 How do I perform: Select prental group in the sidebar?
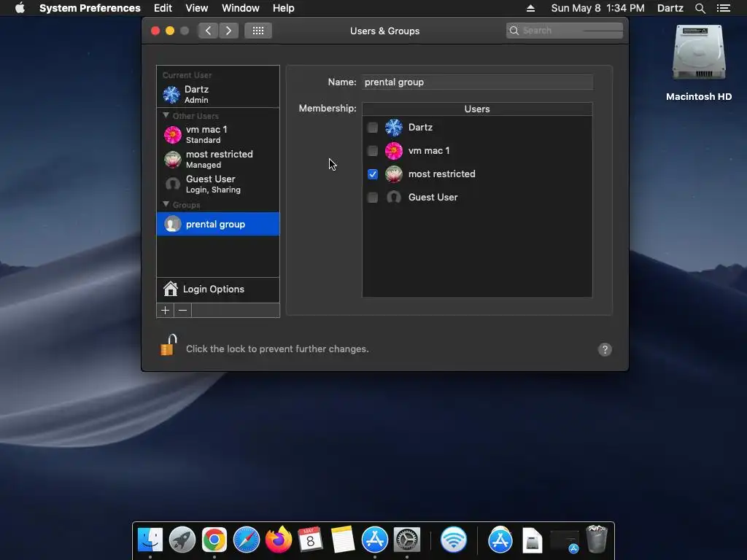pos(218,224)
